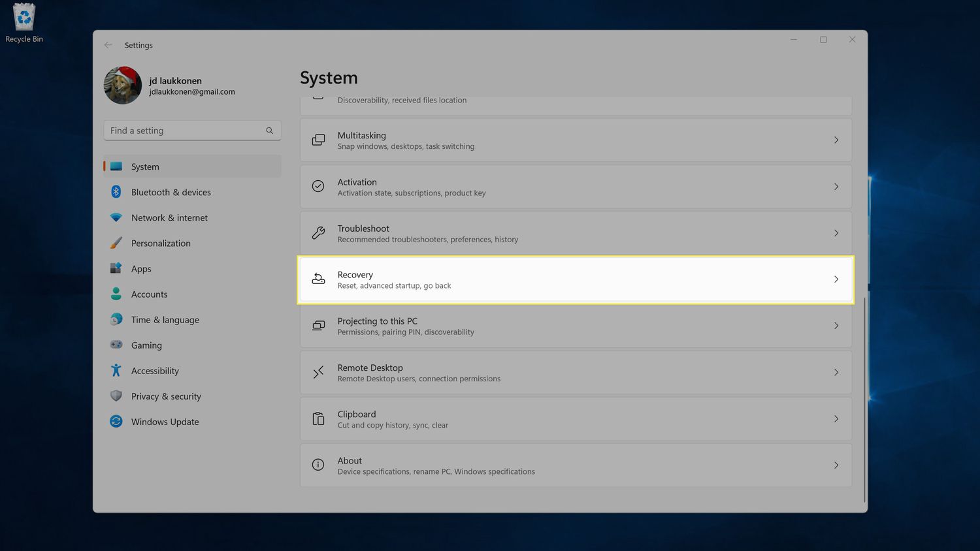Screen dimensions: 980x551
Task: Click the Bluetooth icon in the sidebar
Action: tap(116, 192)
